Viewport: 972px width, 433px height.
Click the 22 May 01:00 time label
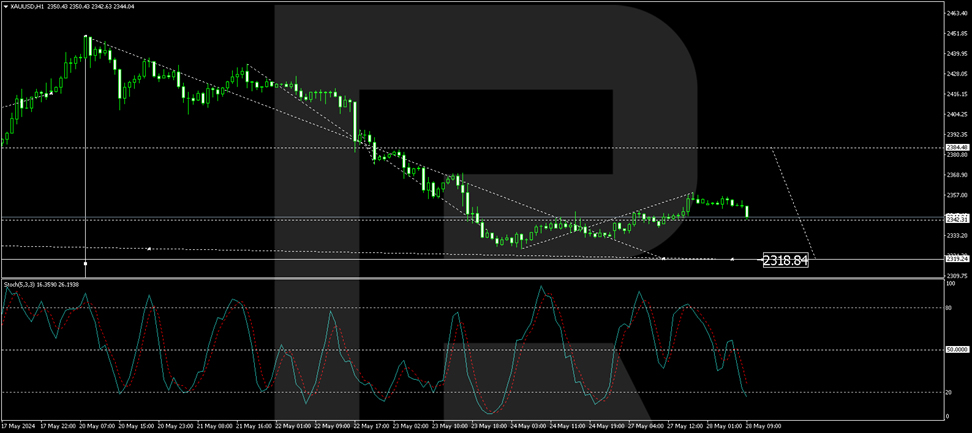[293, 426]
